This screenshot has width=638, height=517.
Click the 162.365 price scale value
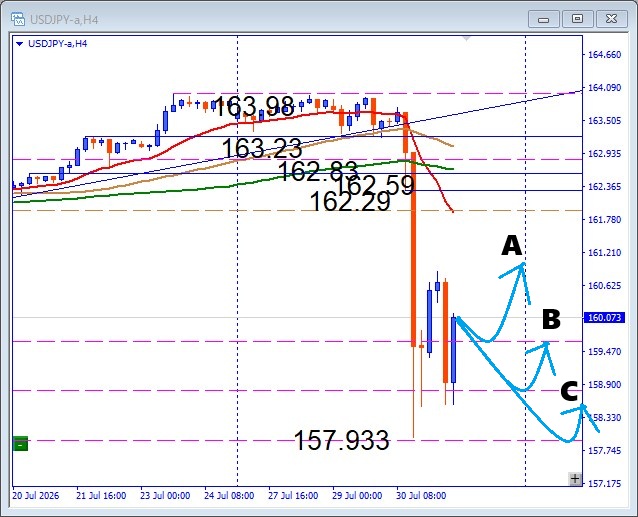point(605,186)
